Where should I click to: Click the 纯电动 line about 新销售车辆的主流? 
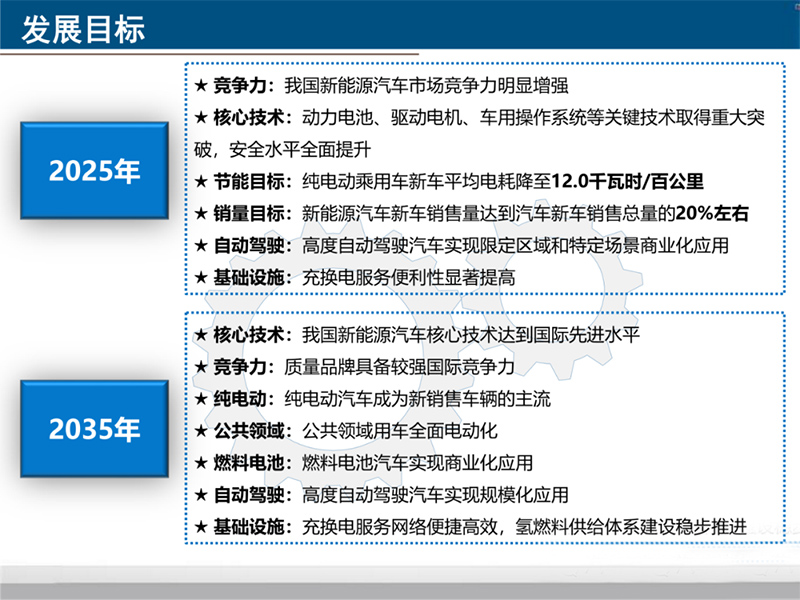(x=372, y=399)
